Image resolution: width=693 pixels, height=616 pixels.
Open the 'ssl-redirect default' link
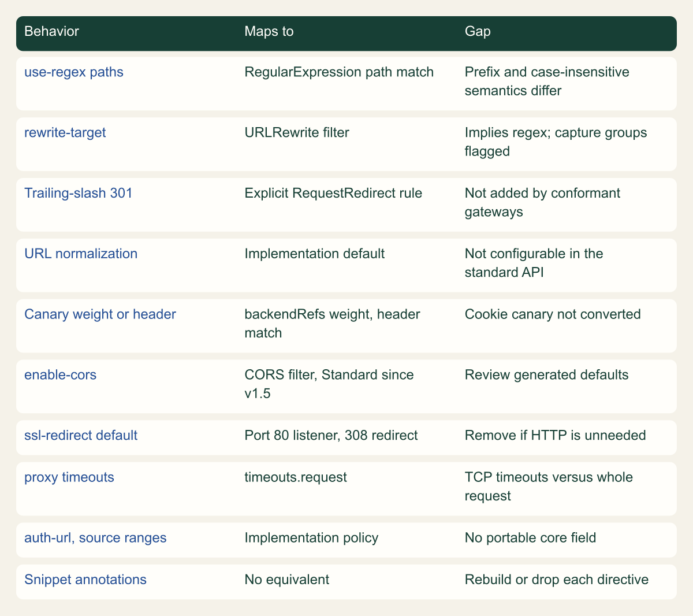click(81, 435)
